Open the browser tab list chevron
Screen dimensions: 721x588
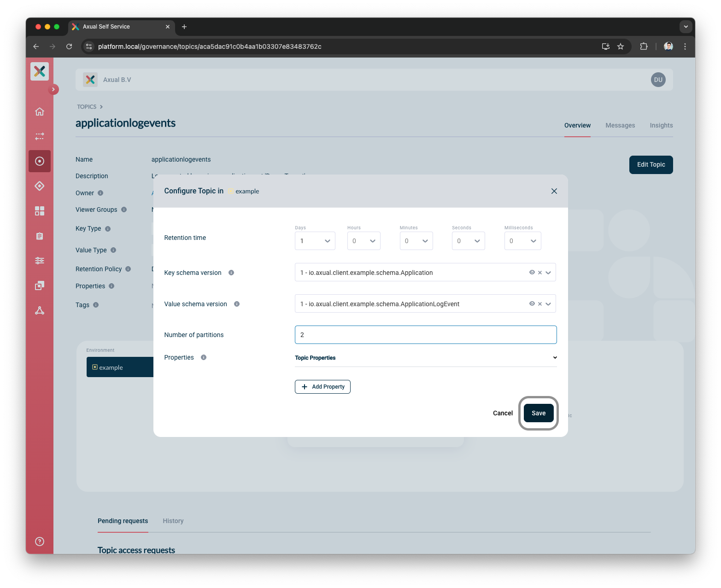[x=686, y=27]
